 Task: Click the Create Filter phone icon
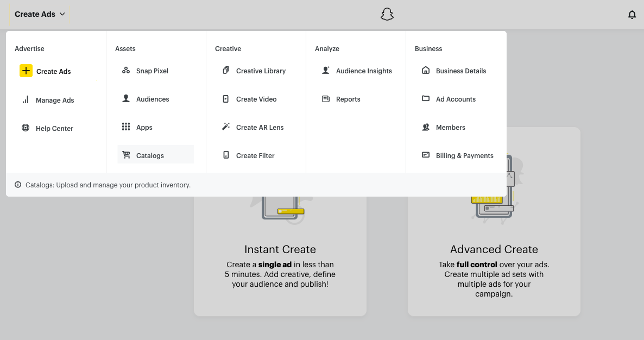click(226, 155)
